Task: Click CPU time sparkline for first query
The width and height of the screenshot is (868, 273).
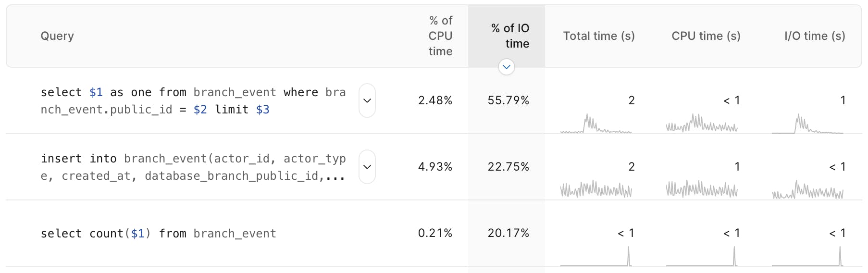Action: 702,124
